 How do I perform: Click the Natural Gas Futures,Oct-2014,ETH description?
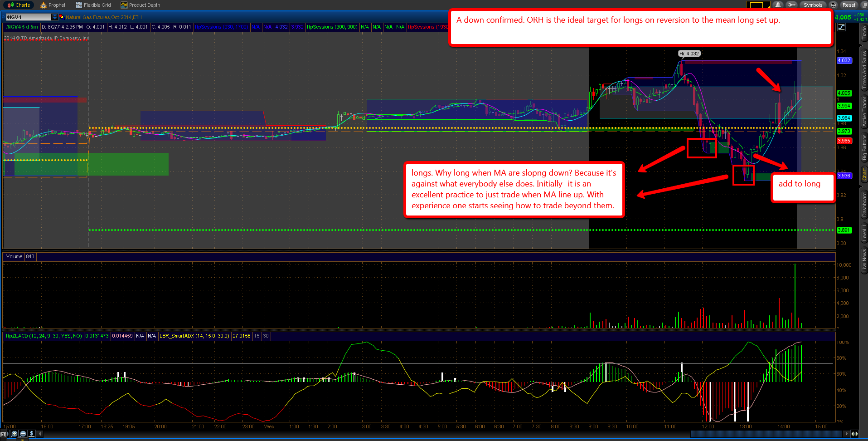[104, 17]
